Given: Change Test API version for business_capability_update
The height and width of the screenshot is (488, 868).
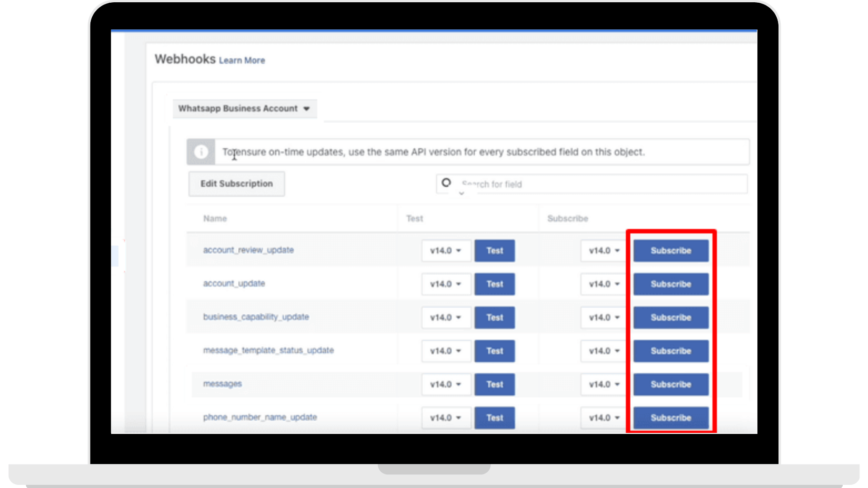Looking at the screenshot, I should point(446,317).
